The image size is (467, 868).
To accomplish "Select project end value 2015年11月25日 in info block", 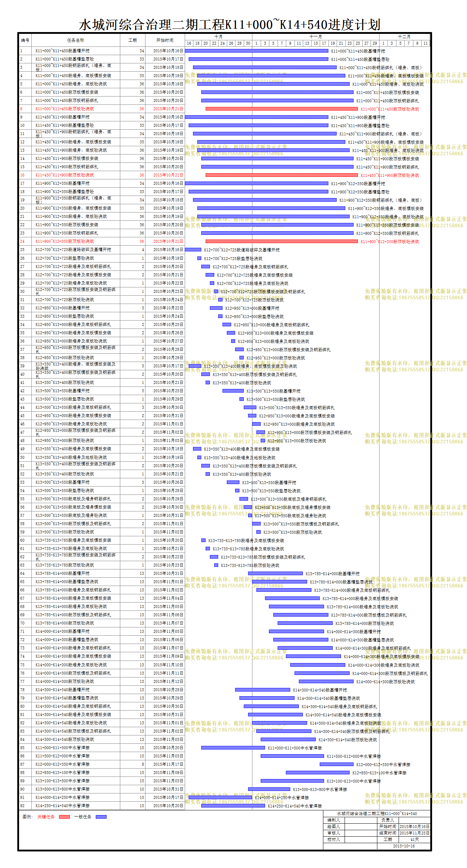I will [x=414, y=833].
